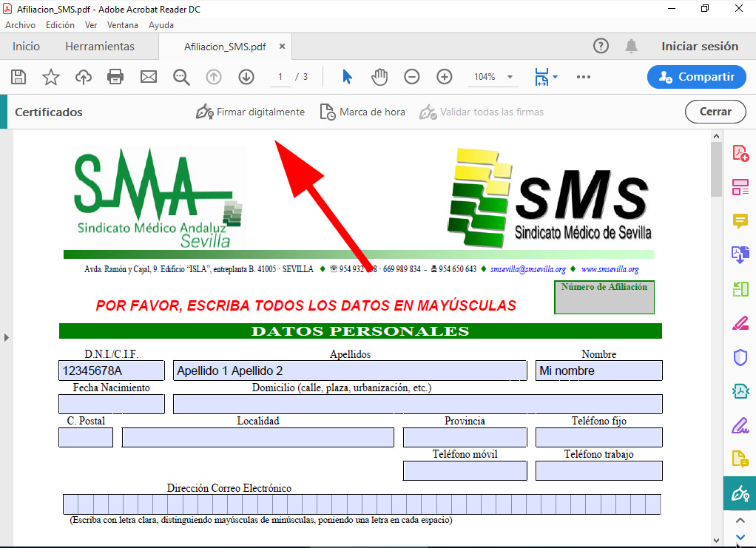Open the blue Export PDF tool in the sidebar
The image size is (756, 548).
pyautogui.click(x=740, y=254)
